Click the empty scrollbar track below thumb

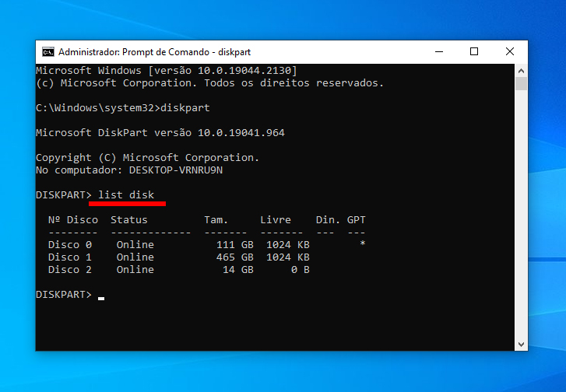521,218
